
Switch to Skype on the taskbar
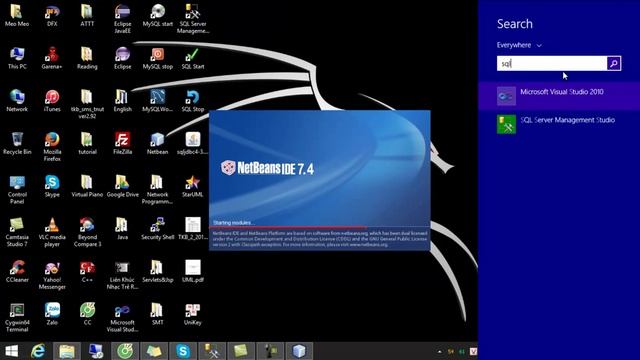[x=183, y=351]
